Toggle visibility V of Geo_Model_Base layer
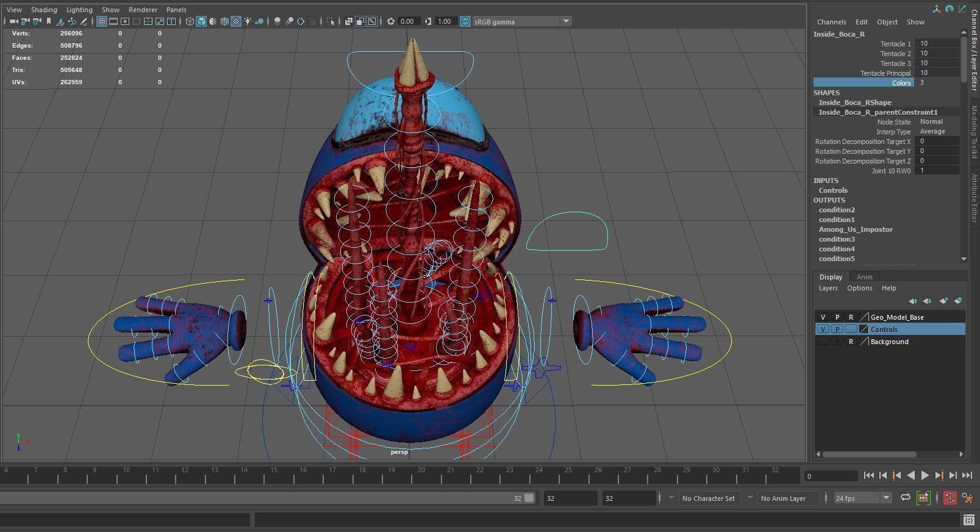 click(x=823, y=317)
